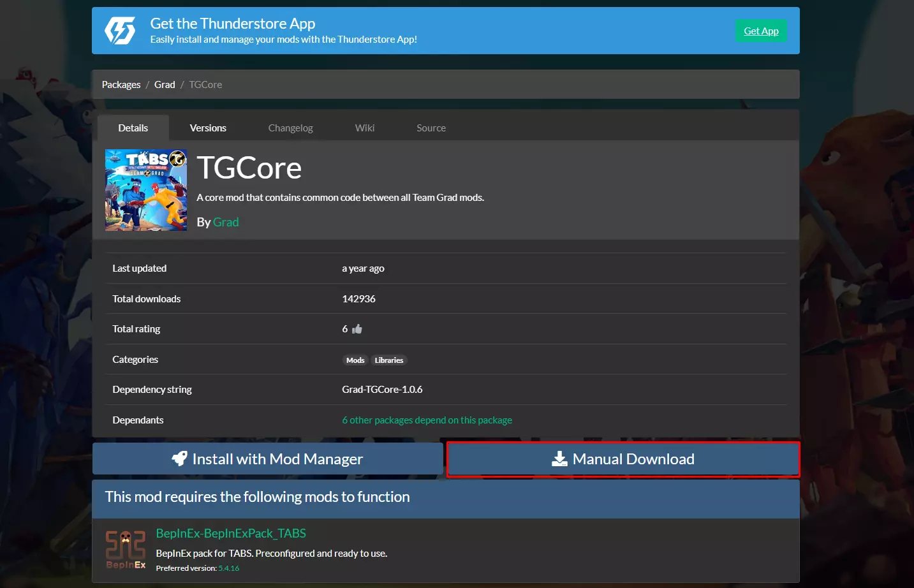Click the TGCore page title
The width and height of the screenshot is (914, 588).
tap(249, 168)
